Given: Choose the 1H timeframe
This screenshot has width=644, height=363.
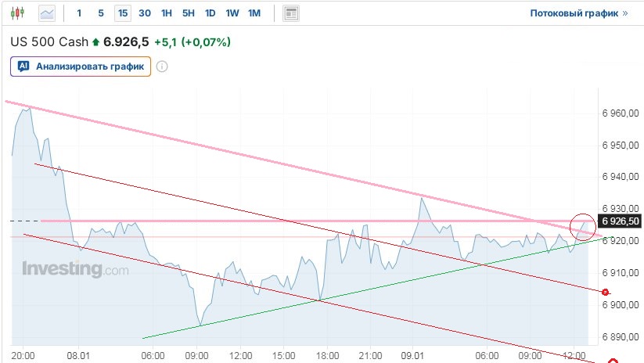Looking at the screenshot, I should [167, 13].
